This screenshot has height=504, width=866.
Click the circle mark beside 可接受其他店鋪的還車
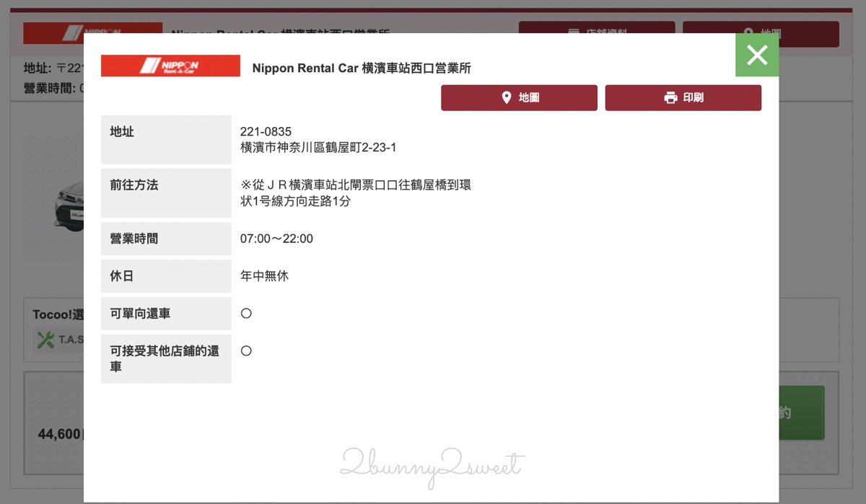(246, 351)
